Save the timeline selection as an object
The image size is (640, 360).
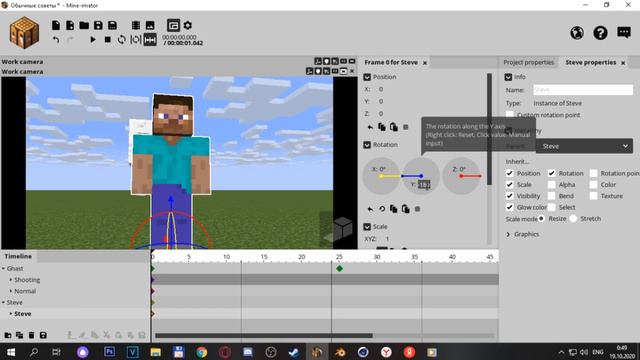[x=43, y=335]
